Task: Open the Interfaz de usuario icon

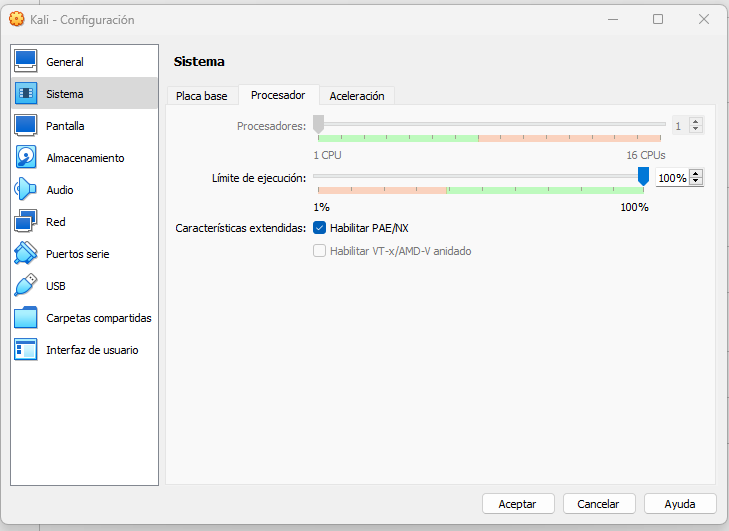Action: (26, 350)
